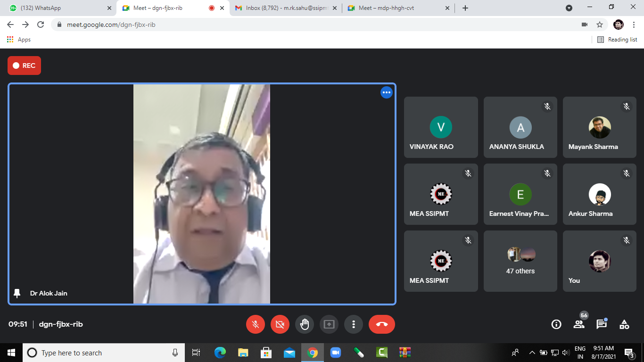Select the VINAYAK RAO participant tile
644x362 pixels.
[x=441, y=127]
